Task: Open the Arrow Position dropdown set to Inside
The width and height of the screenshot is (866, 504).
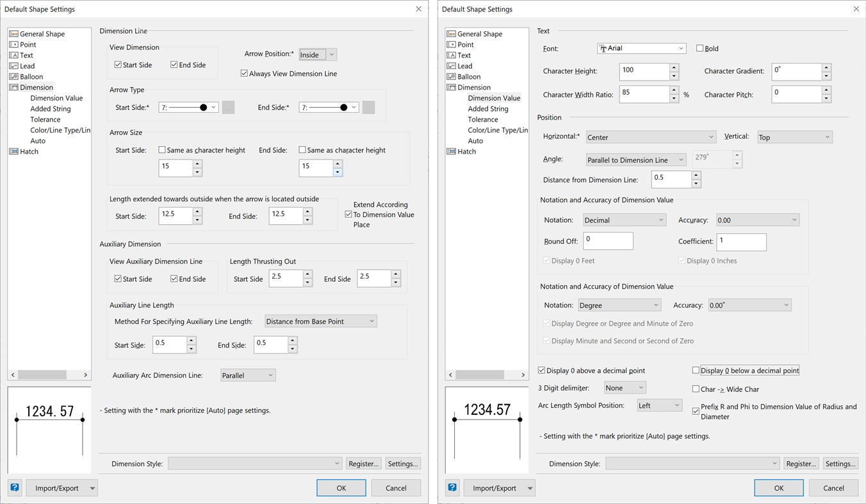Action: [317, 54]
